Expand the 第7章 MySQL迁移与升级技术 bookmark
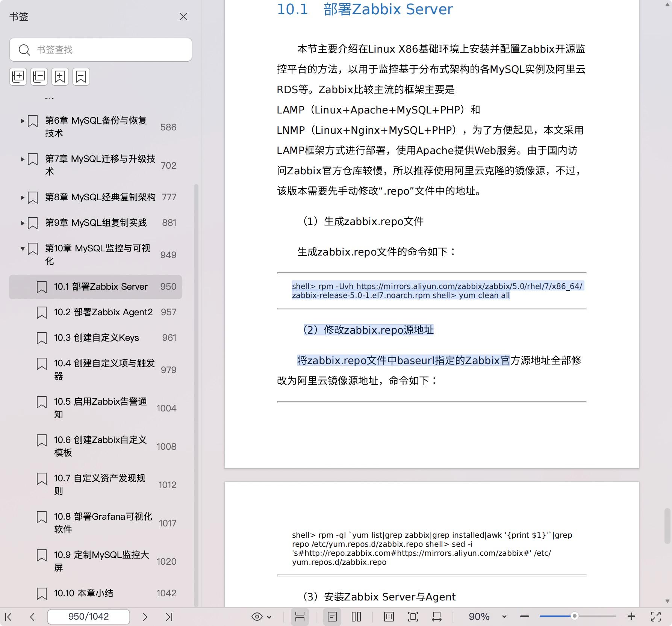The width and height of the screenshot is (672, 626). (x=23, y=159)
